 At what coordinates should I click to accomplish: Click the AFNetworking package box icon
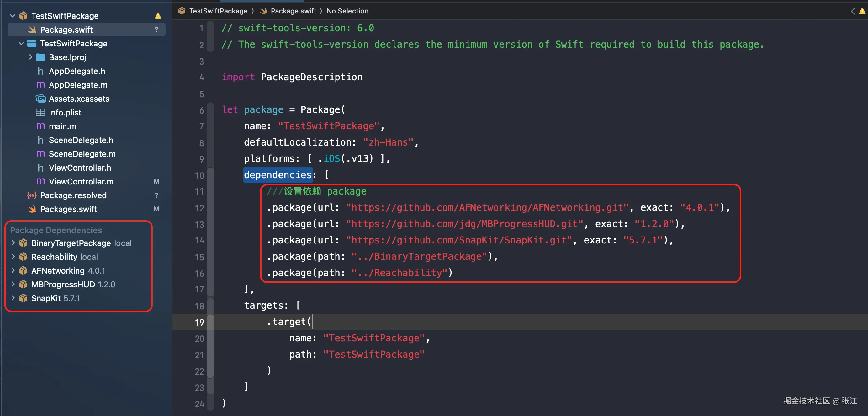click(23, 271)
